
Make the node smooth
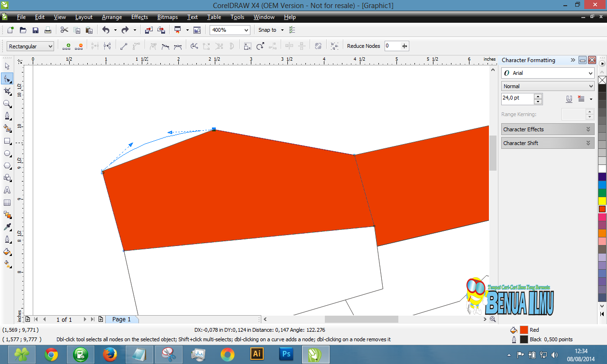pyautogui.click(x=166, y=46)
